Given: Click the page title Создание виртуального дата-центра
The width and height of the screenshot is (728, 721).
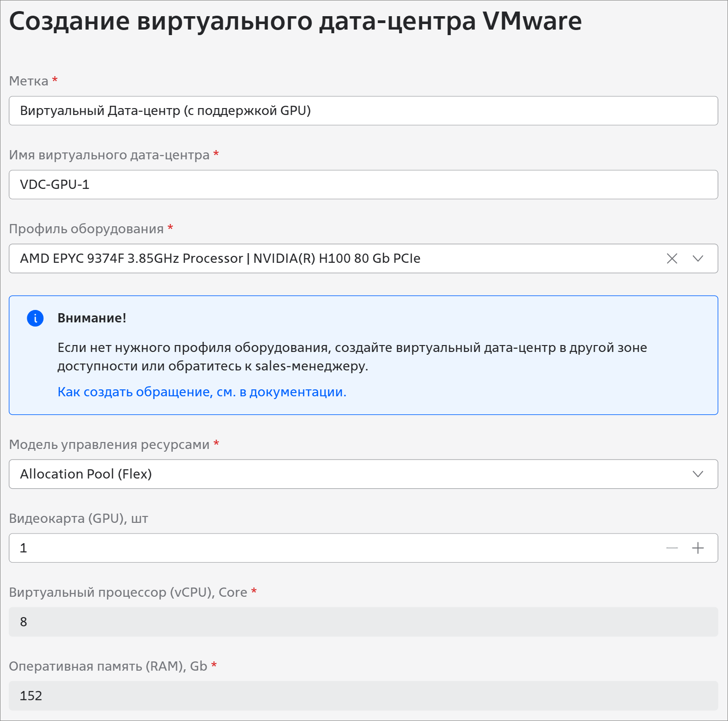Looking at the screenshot, I should click(x=295, y=21).
